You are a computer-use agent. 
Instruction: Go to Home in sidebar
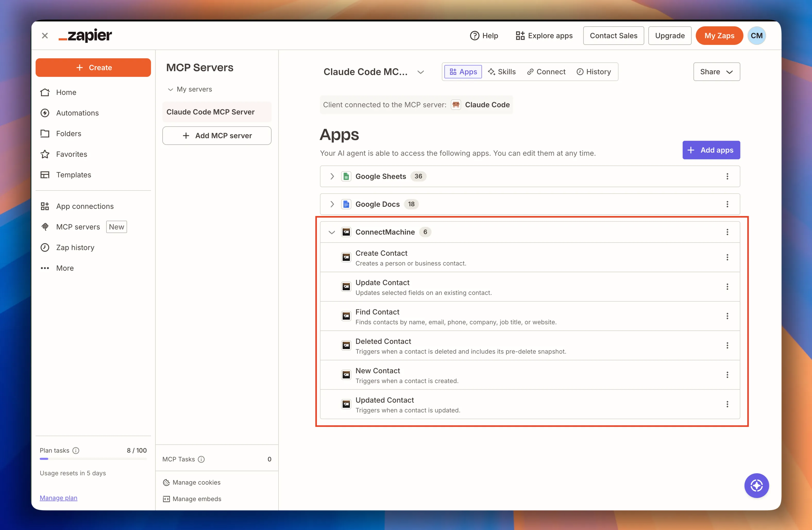coord(66,92)
